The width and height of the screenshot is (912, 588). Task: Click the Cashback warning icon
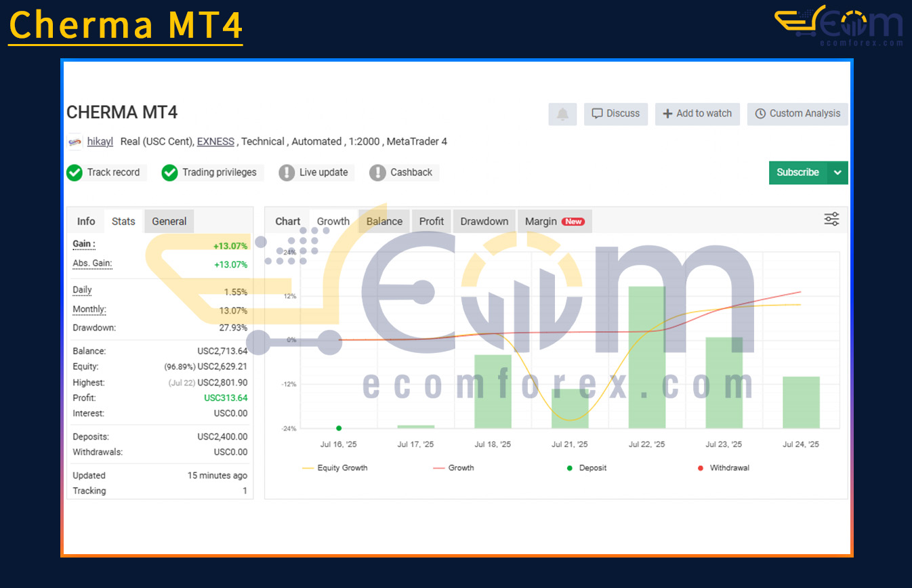pos(377,173)
